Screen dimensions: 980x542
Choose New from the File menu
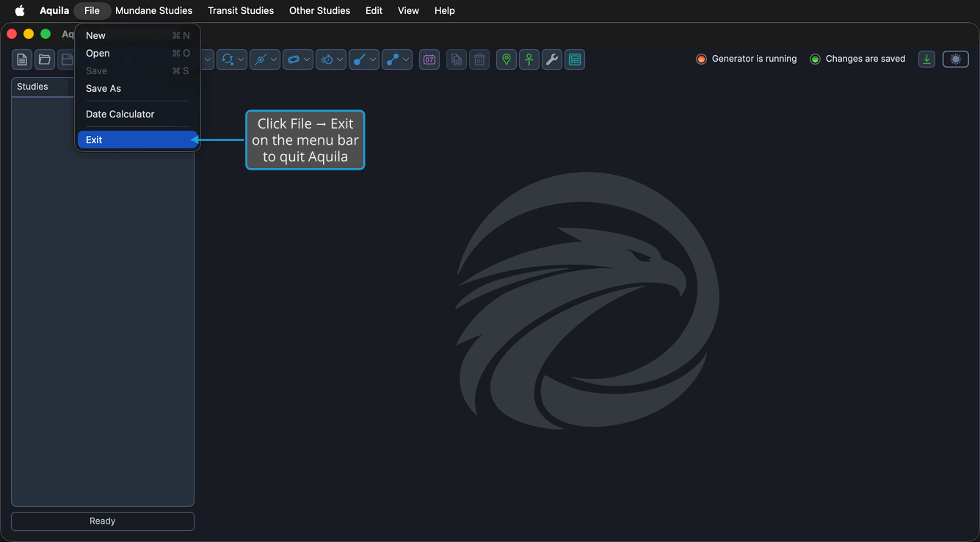137,35
